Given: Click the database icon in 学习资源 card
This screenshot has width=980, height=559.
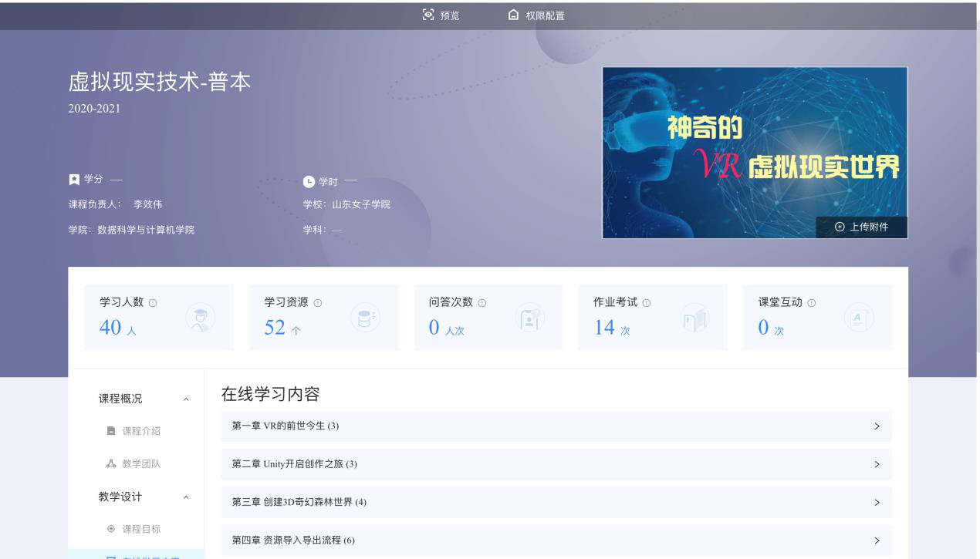Looking at the screenshot, I should (x=364, y=318).
